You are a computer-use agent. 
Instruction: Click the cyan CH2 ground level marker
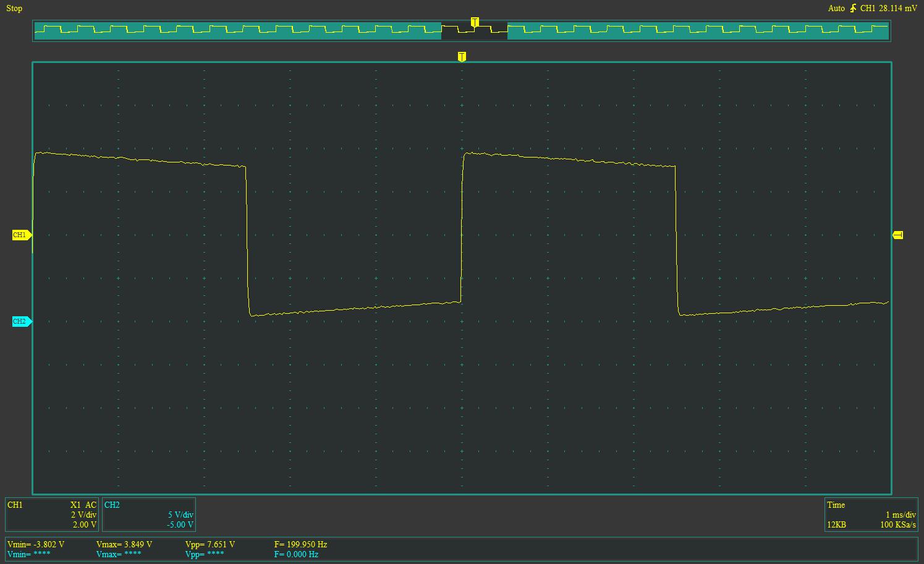point(22,321)
